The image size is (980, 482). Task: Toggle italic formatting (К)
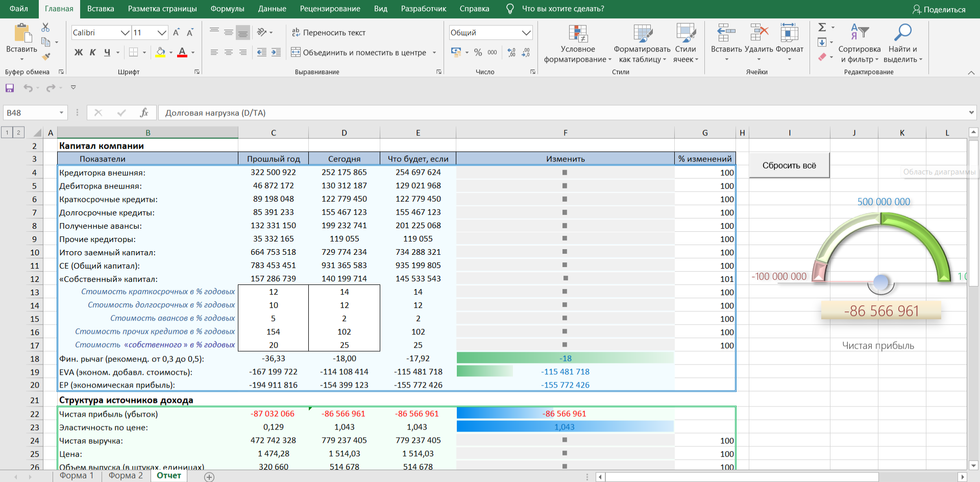92,52
